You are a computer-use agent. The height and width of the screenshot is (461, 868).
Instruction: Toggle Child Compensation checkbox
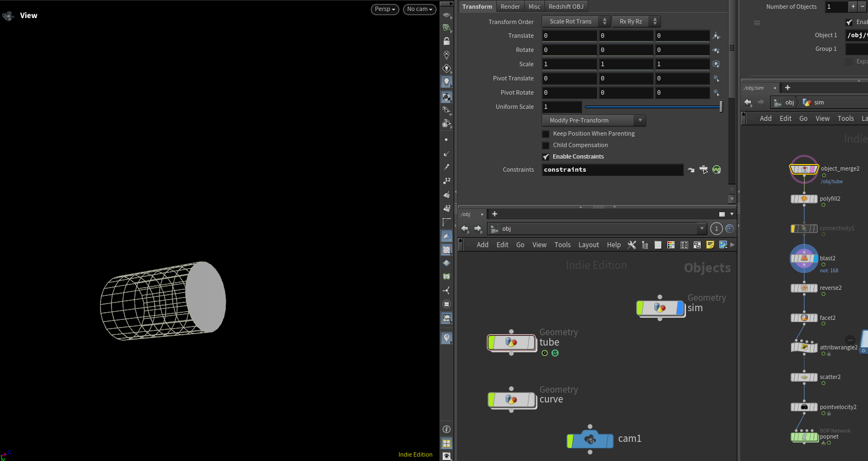click(546, 145)
